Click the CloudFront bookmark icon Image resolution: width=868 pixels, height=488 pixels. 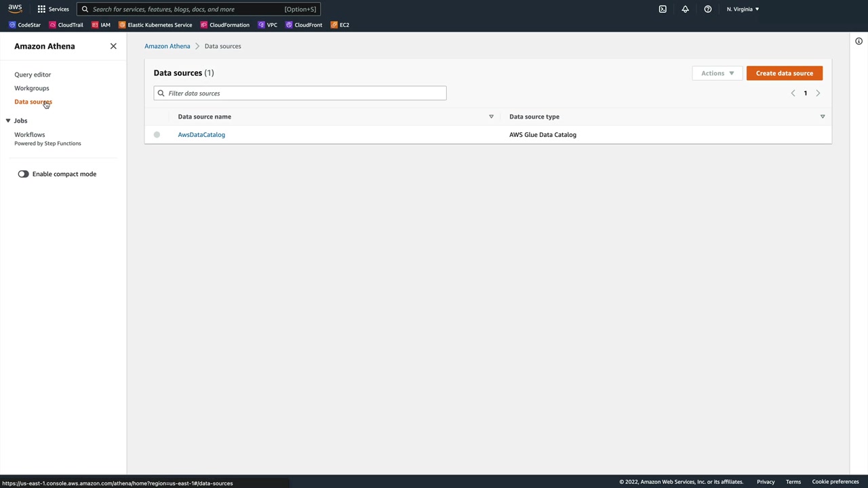289,25
